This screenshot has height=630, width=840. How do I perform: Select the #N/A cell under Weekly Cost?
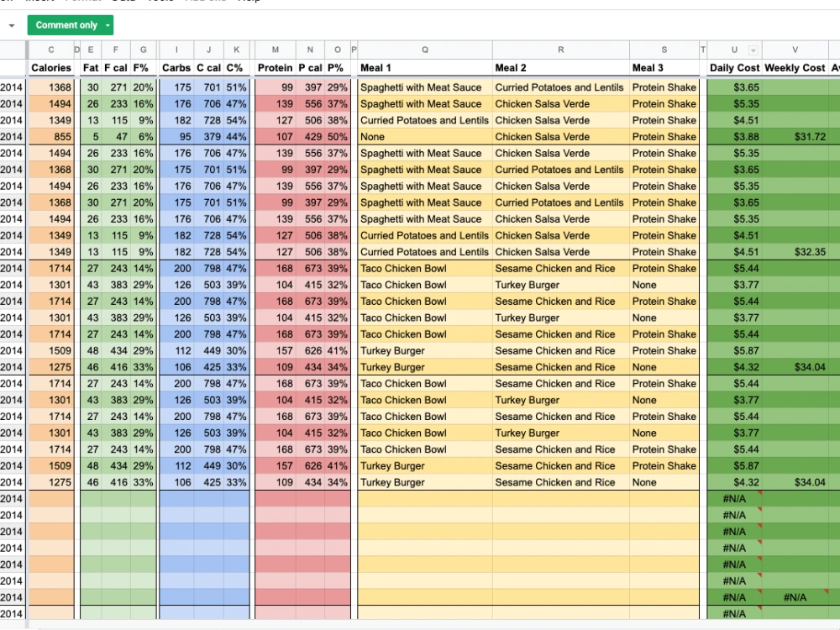795,597
